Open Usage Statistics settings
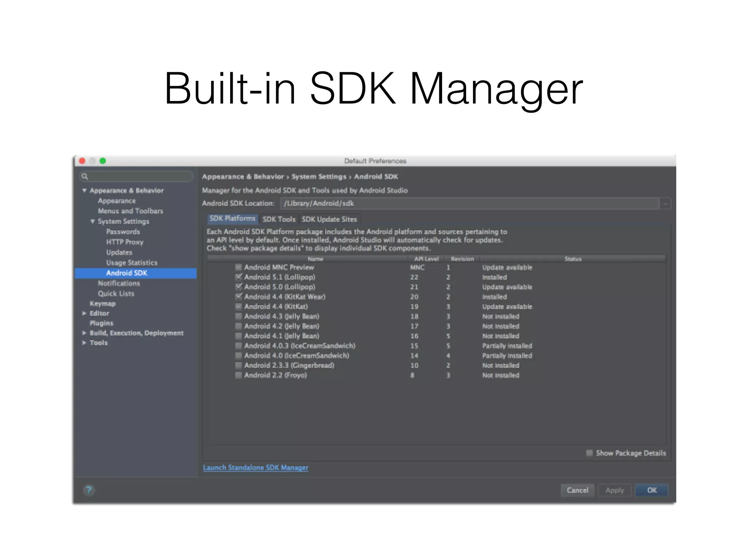Image resolution: width=747 pixels, height=560 pixels. [x=132, y=262]
